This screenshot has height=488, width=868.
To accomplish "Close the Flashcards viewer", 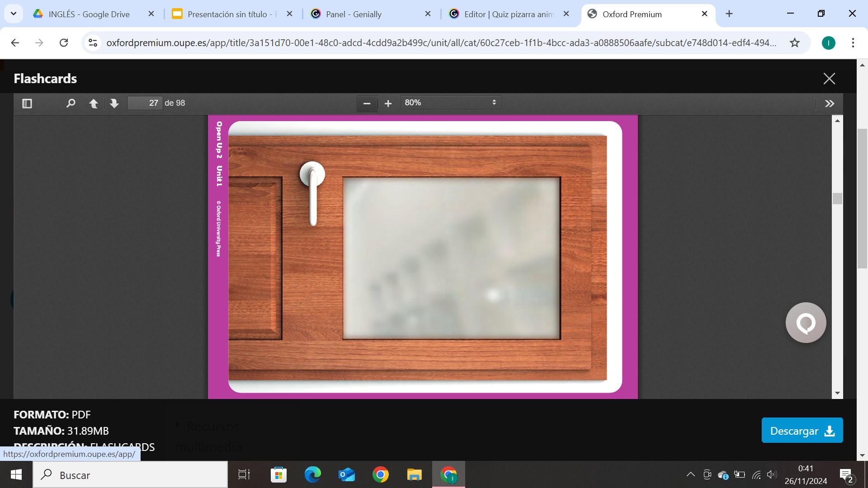I will 829,79.
